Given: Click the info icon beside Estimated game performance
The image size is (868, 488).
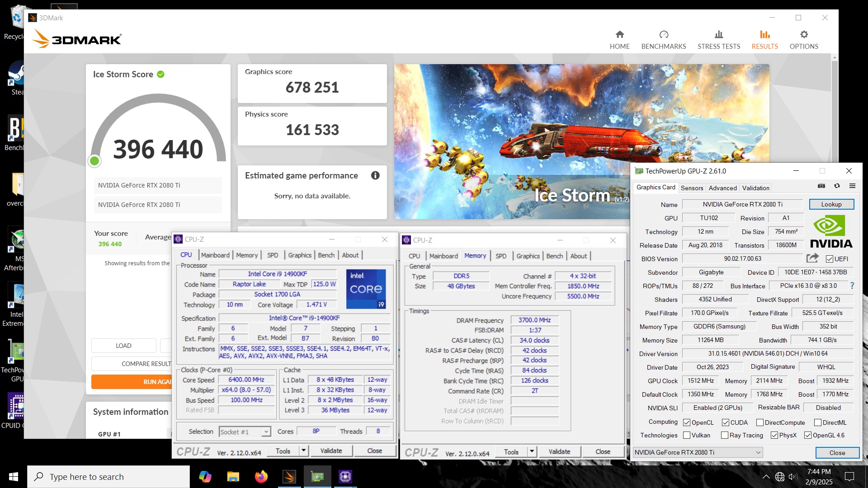Looking at the screenshot, I should (375, 175).
